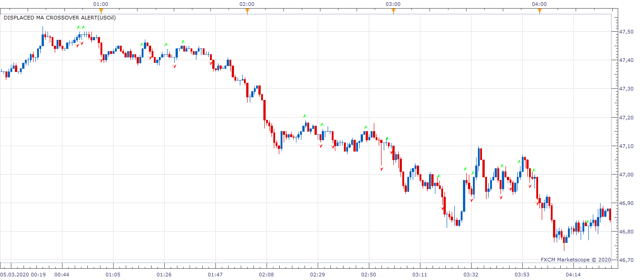The width and height of the screenshot is (644, 280).
Task: Click the 47,40 price axis label
Action: click(x=627, y=60)
